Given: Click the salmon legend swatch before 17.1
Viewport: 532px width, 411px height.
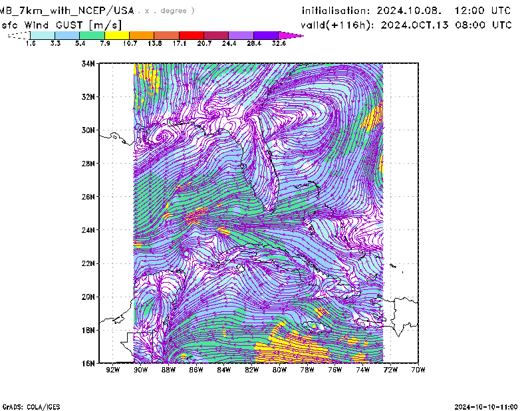Looking at the screenshot, I should point(167,35).
